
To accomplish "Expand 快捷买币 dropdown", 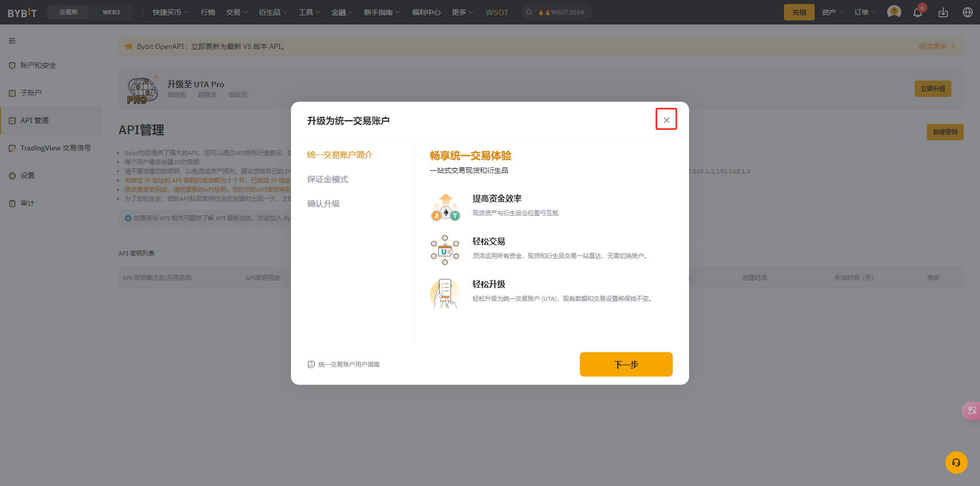I will [170, 12].
